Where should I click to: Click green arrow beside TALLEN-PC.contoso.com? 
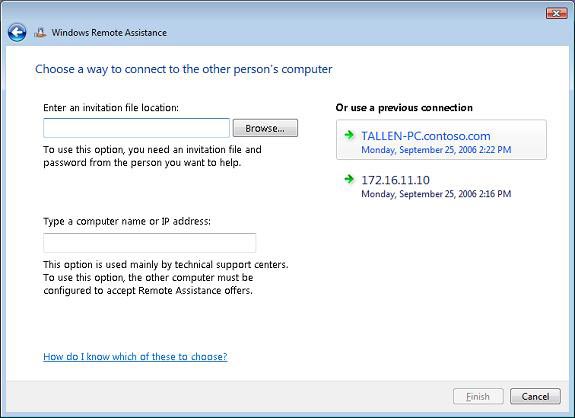[x=349, y=135]
